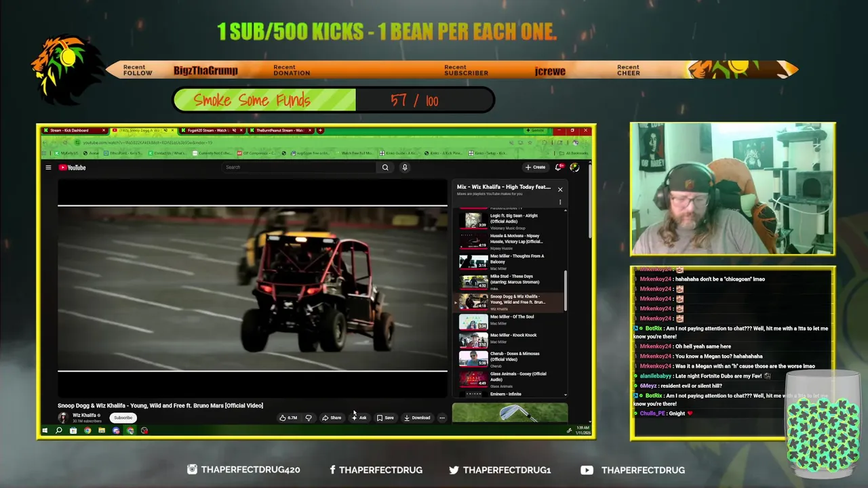Start voice search with the microphone icon
This screenshot has width=868, height=488.
pyautogui.click(x=405, y=167)
